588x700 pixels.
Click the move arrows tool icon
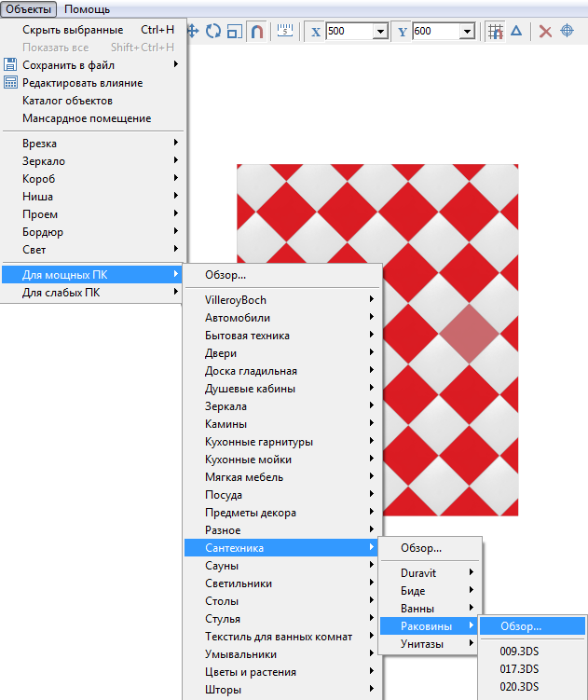point(194,31)
